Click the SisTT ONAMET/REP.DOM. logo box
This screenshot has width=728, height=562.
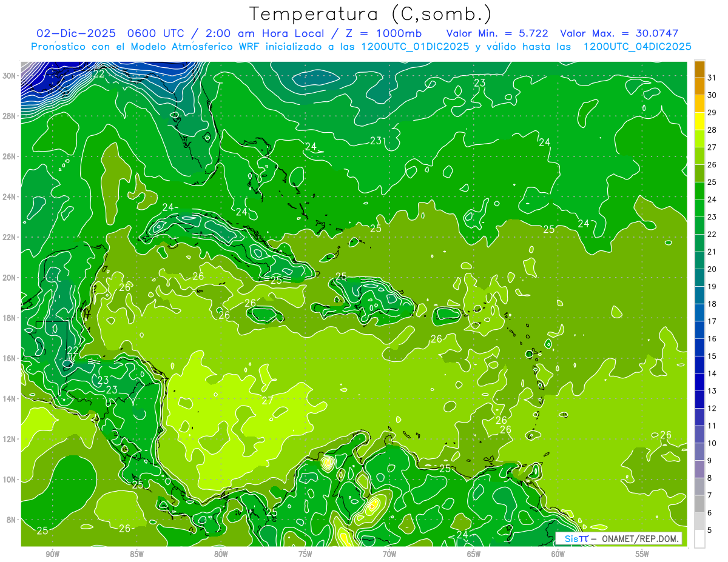coord(619,538)
